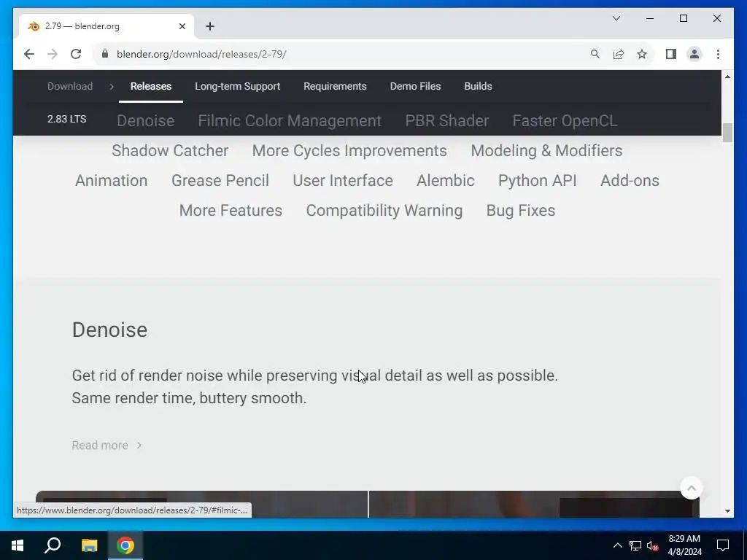Jump to the Python API section

pos(538,181)
